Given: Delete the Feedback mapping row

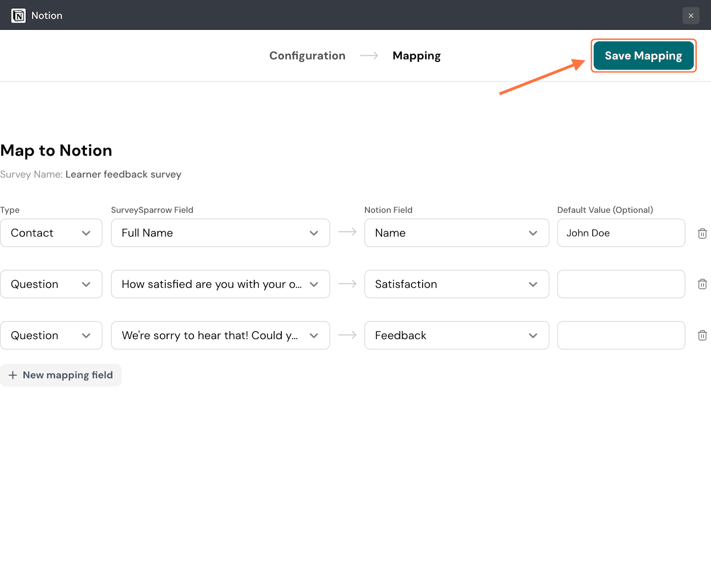Looking at the screenshot, I should click(x=702, y=336).
